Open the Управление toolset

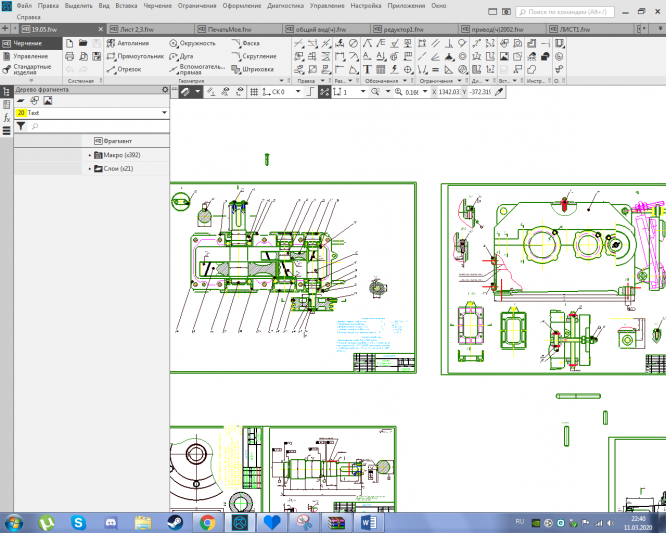[28, 56]
